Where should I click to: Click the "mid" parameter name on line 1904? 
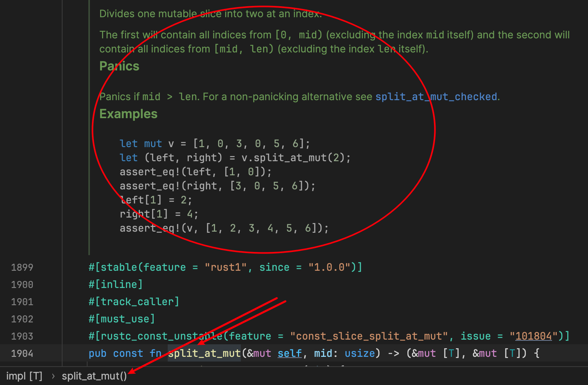(323, 353)
